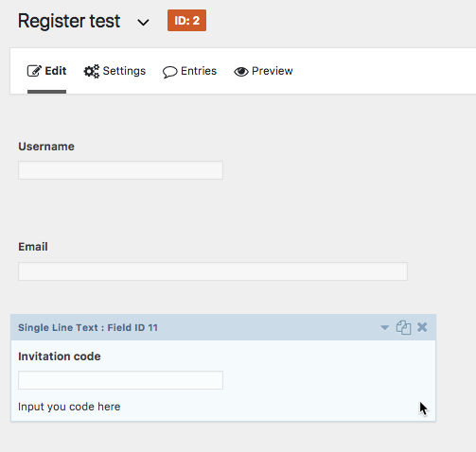Click the Register test form title

[69, 21]
